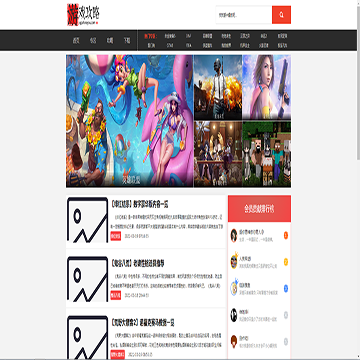Click the red category tag under the middle article

click(115, 295)
